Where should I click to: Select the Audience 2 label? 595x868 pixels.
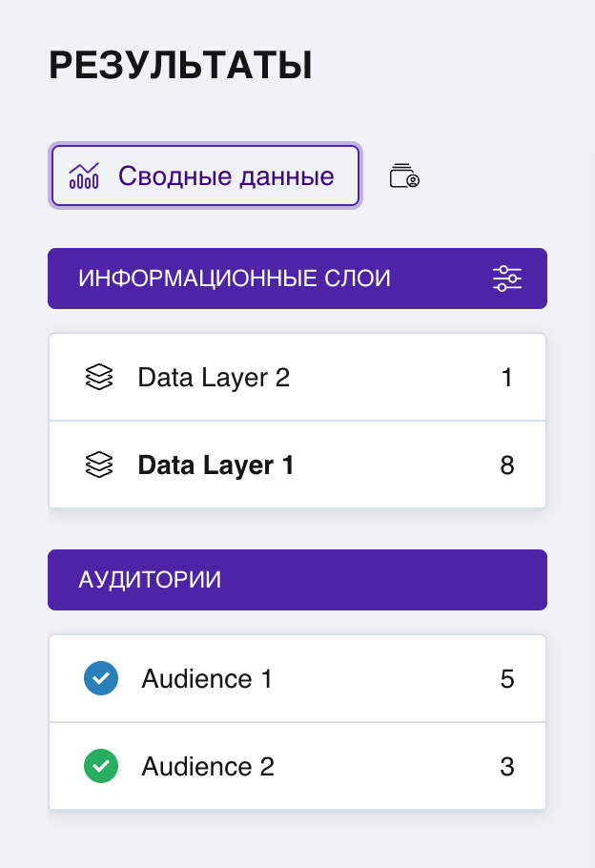coord(208,767)
